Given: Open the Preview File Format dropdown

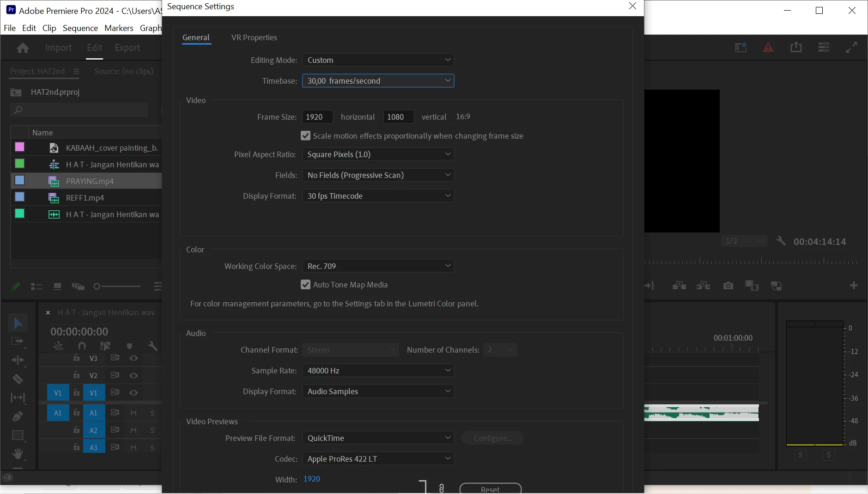Looking at the screenshot, I should pyautogui.click(x=378, y=438).
